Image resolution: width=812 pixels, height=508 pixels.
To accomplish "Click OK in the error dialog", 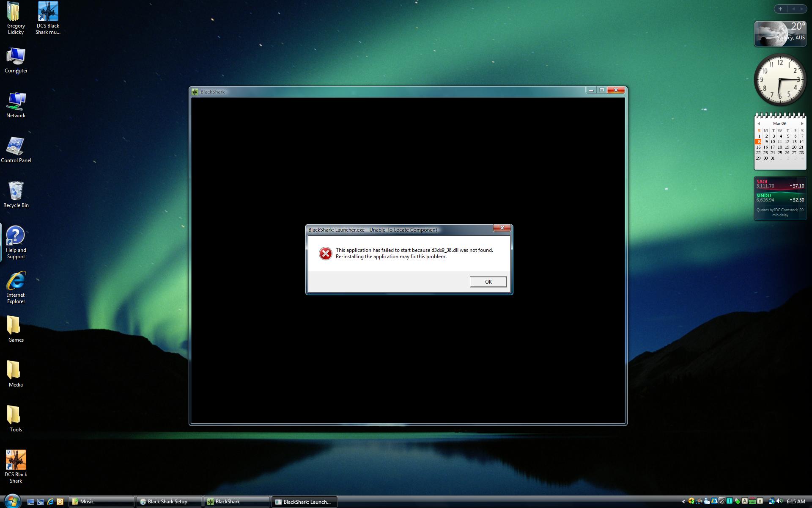I will [488, 282].
